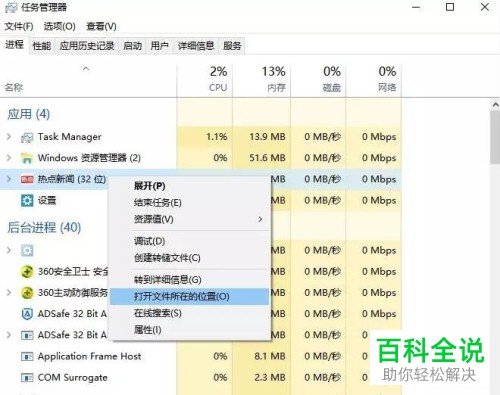Click the 2.3 MB memory value
The height and width of the screenshot is (395, 500).
270,377
